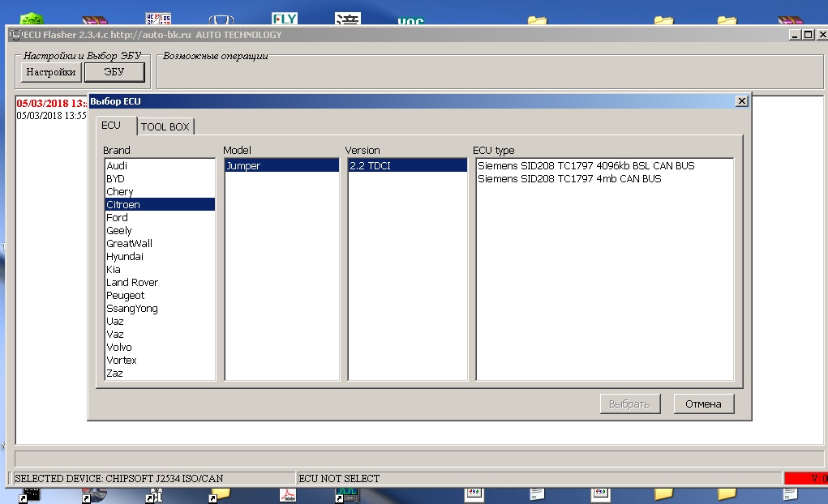Choose Chery from the Brand list
The width and height of the screenshot is (828, 504).
coord(160,191)
